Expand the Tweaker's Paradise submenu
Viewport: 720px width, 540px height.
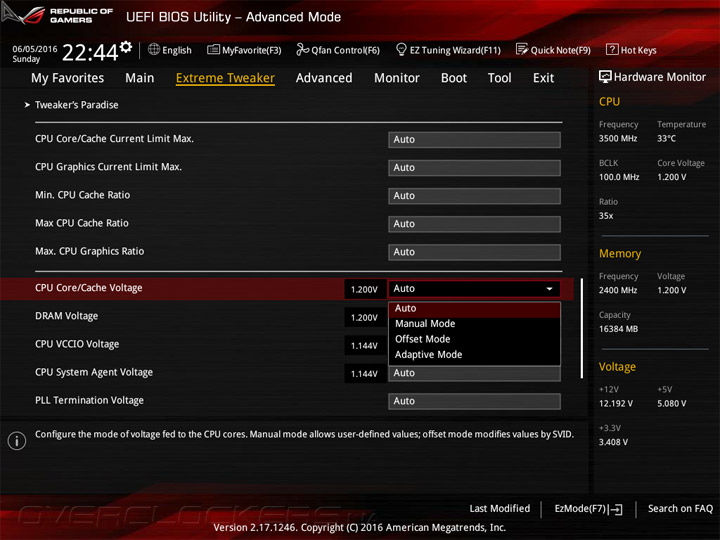click(x=76, y=105)
